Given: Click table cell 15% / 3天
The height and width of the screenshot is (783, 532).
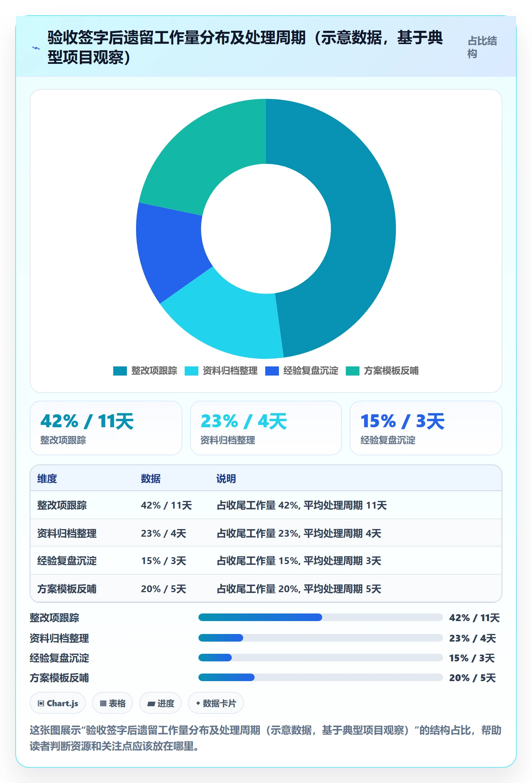Looking at the screenshot, I should point(163,561).
